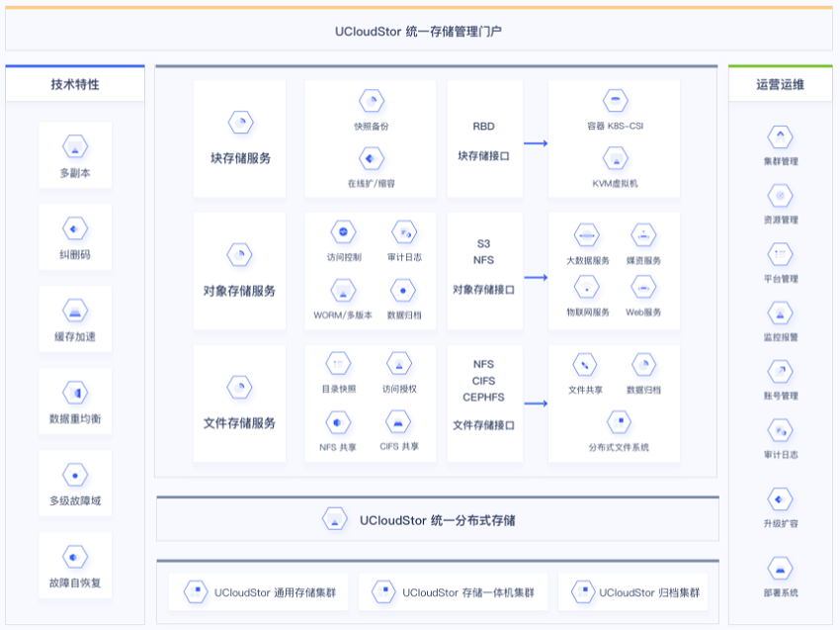Image resolution: width=840 pixels, height=630 pixels.
Task: Click the 块存储接口 label
Action: [483, 156]
